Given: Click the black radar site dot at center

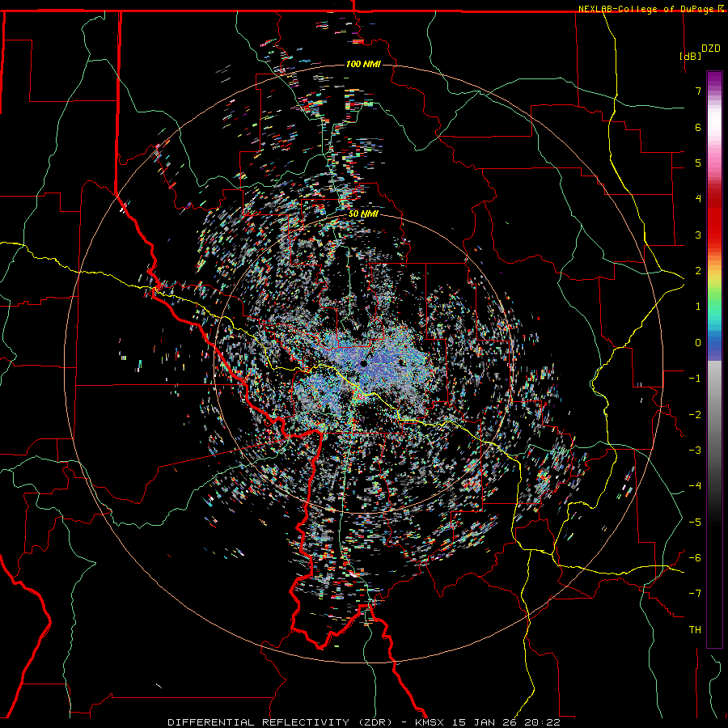Looking at the screenshot, I should coord(363,363).
